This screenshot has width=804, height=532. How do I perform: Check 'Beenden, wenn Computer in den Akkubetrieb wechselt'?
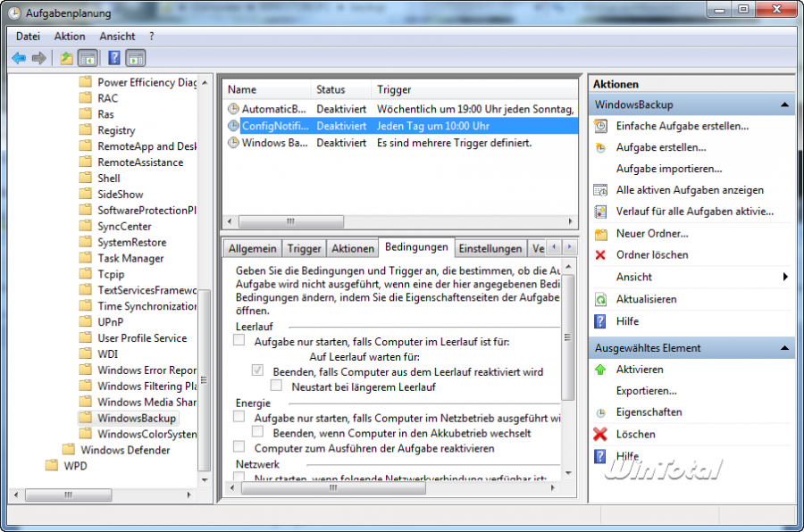click(258, 432)
